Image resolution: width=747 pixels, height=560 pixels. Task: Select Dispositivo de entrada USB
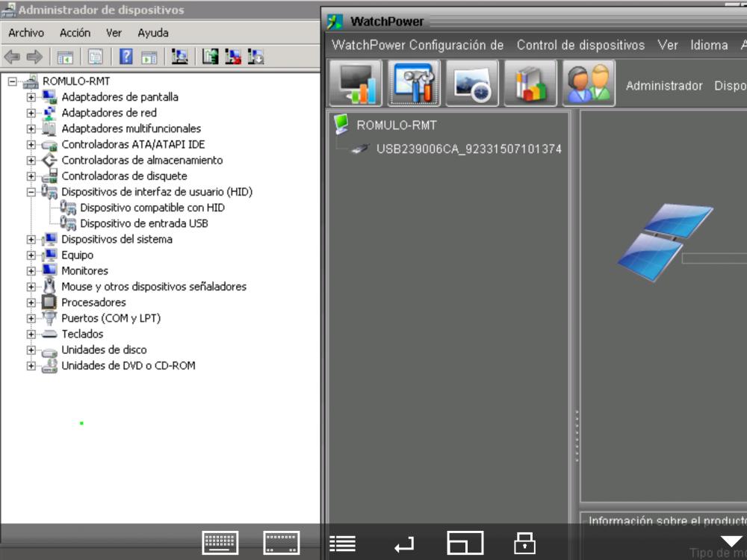click(144, 223)
